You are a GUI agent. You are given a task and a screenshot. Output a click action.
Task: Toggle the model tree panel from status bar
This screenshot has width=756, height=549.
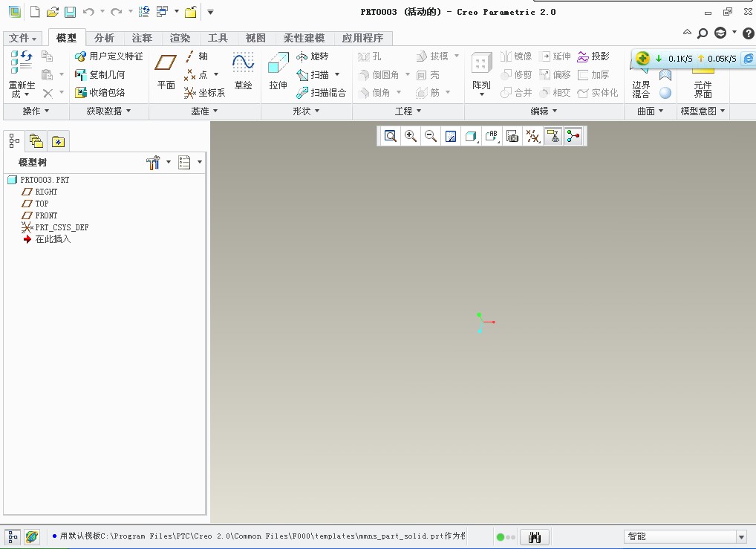coord(13,536)
